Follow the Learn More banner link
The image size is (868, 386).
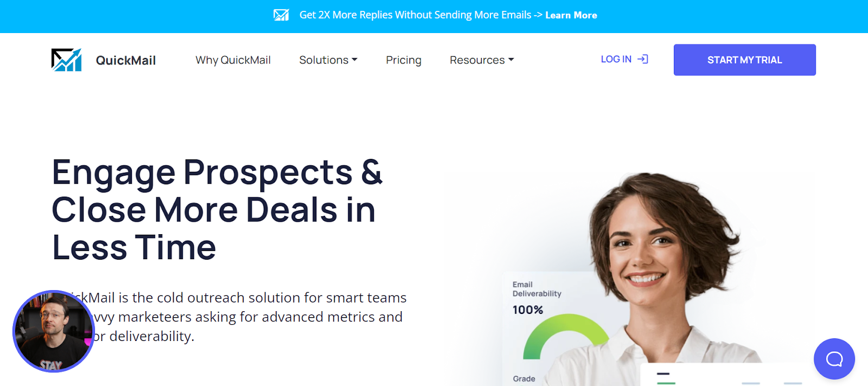[571, 15]
